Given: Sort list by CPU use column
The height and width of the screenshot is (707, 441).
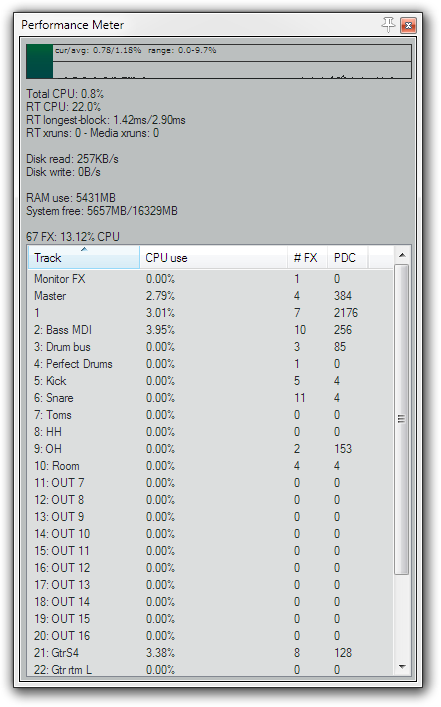Looking at the screenshot, I should [x=214, y=257].
